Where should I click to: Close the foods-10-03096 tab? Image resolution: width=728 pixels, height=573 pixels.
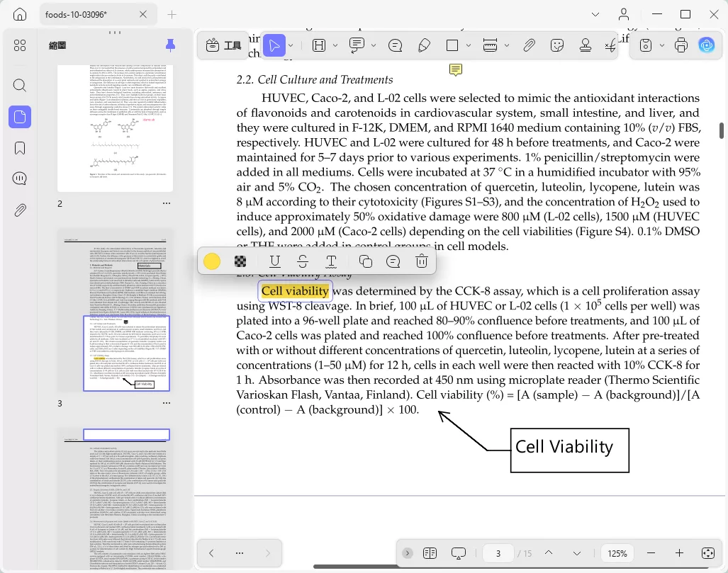pos(143,14)
